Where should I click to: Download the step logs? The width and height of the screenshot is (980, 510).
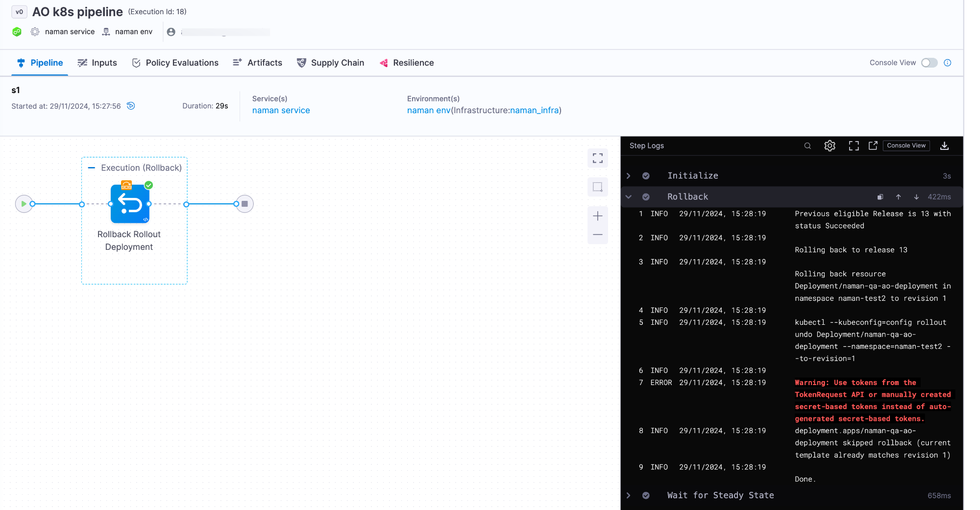tap(944, 146)
